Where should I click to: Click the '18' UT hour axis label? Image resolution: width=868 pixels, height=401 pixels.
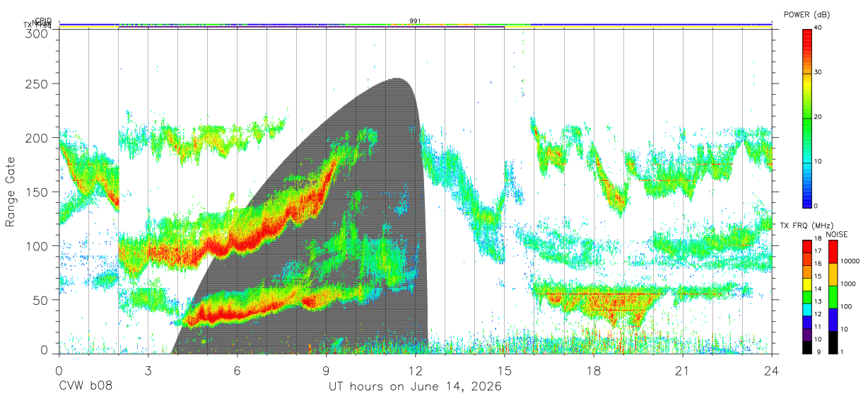594,371
